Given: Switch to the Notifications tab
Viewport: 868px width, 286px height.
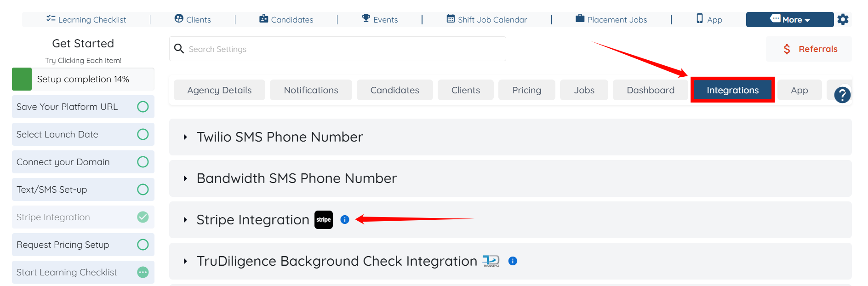Looking at the screenshot, I should 311,90.
